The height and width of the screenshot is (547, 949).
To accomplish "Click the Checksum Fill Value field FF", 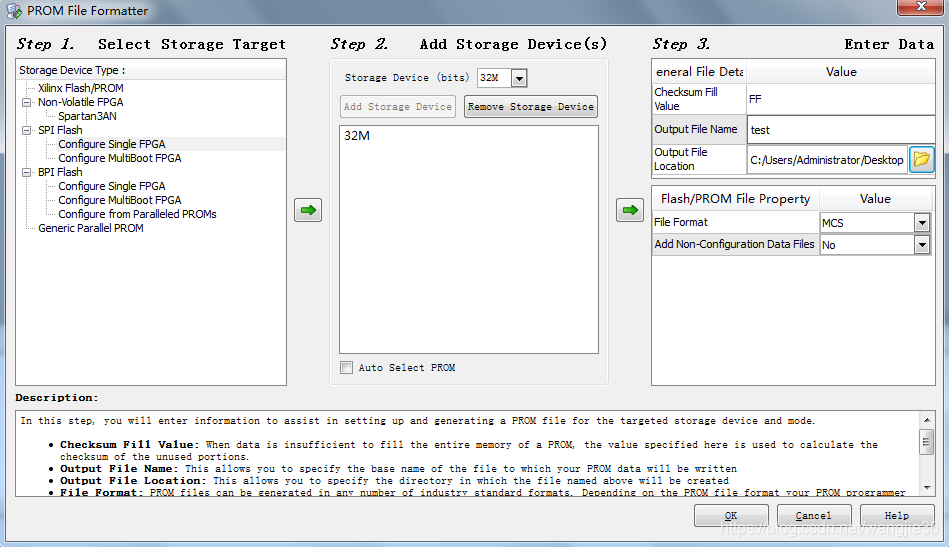I will coord(841,99).
